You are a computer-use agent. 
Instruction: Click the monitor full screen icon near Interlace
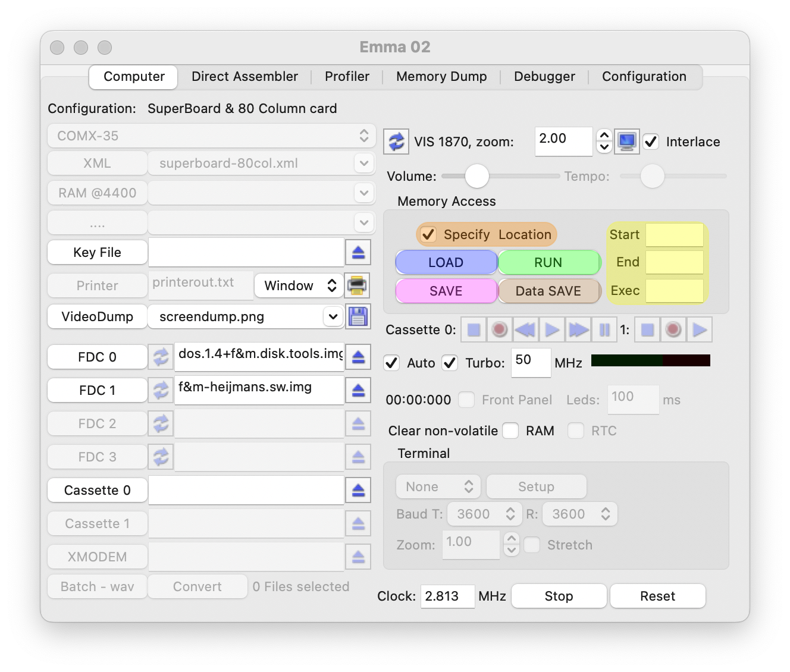[x=627, y=142]
